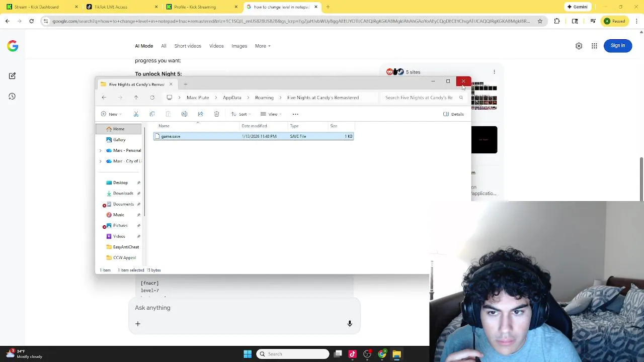Go up one folder level in Explorer
This screenshot has height=362, width=644.
[x=136, y=98]
